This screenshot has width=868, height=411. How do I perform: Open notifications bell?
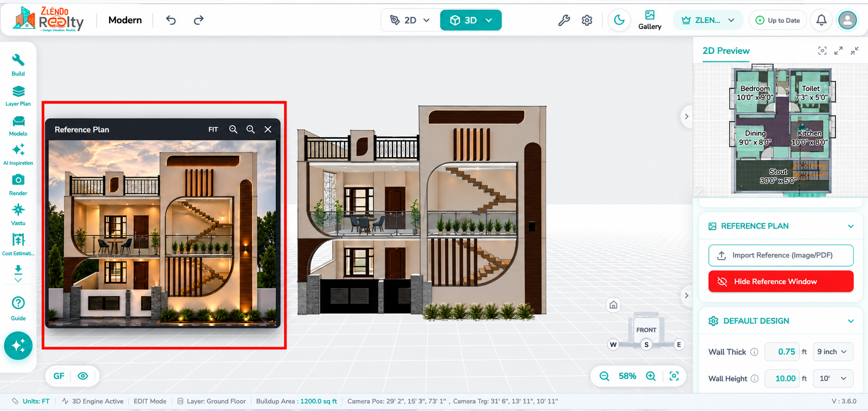pos(821,20)
